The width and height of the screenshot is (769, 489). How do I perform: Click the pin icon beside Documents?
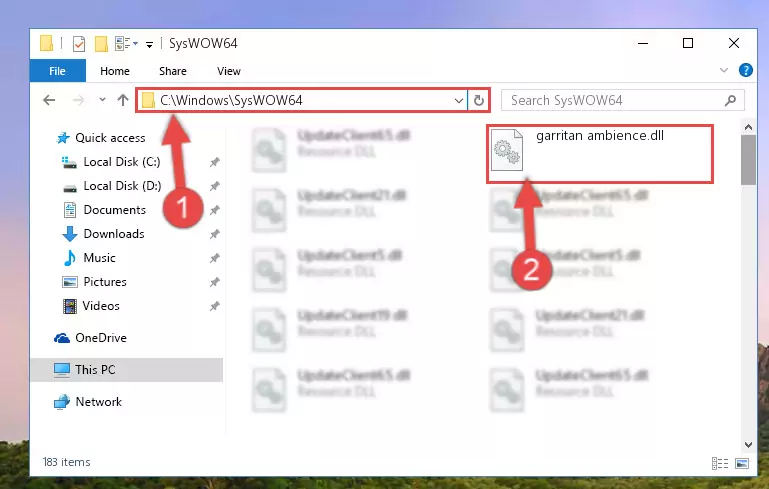point(214,210)
